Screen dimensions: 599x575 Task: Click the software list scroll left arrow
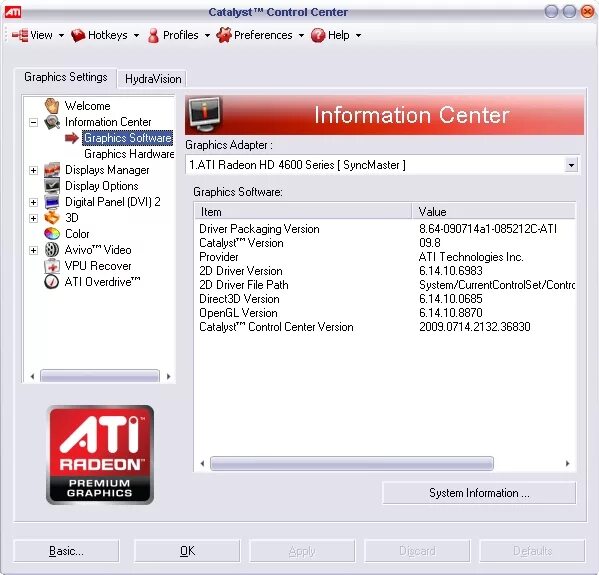[x=202, y=463]
